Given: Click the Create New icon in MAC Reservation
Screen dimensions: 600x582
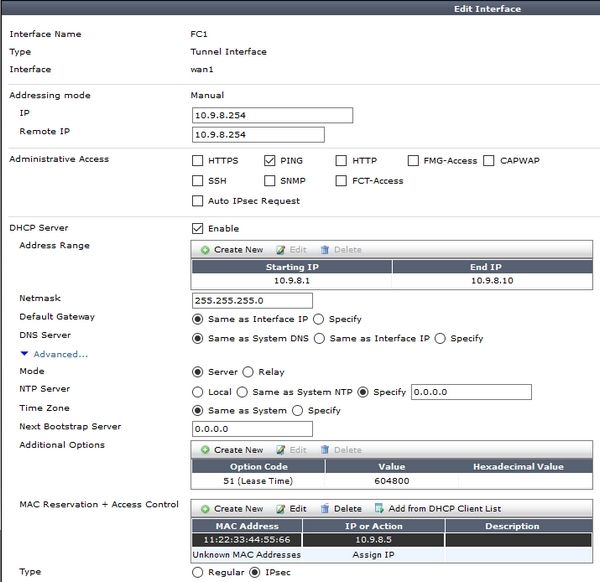Looking at the screenshot, I should click(x=205, y=509).
